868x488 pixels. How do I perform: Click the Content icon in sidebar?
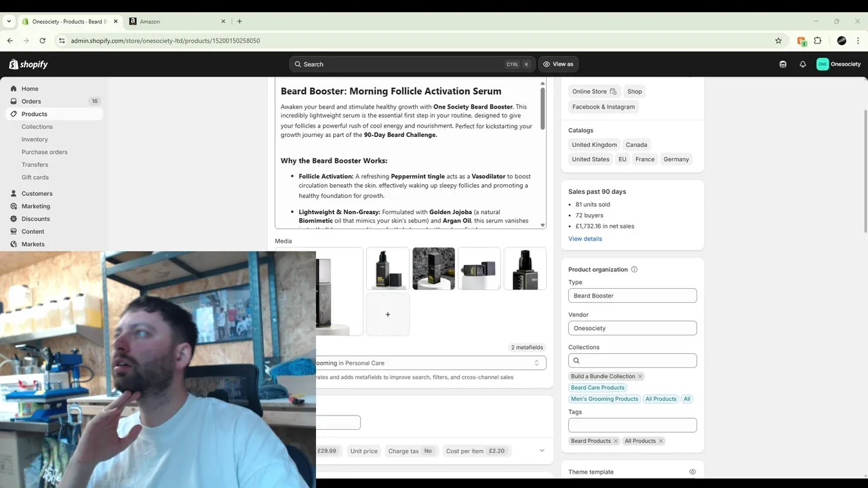click(x=14, y=232)
